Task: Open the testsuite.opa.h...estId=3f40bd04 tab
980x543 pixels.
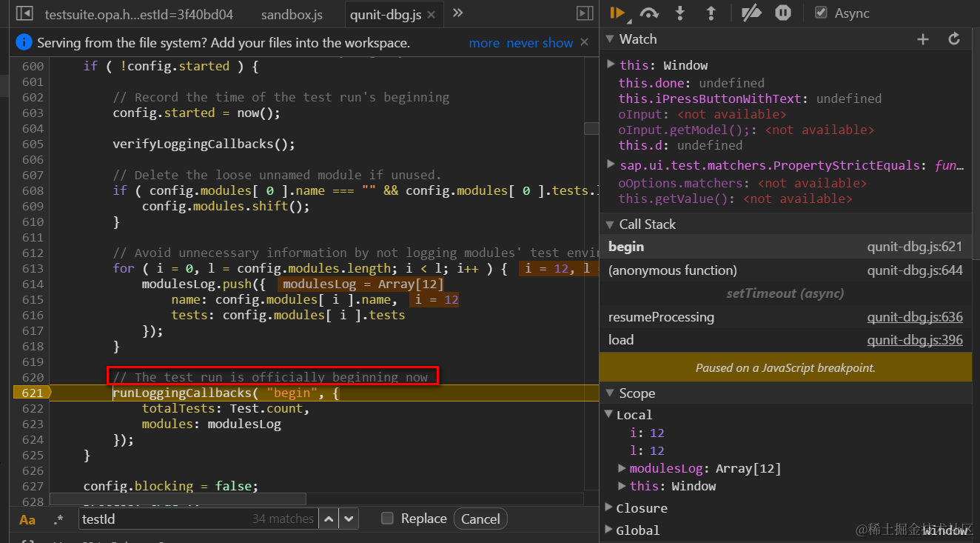Action: pos(139,14)
